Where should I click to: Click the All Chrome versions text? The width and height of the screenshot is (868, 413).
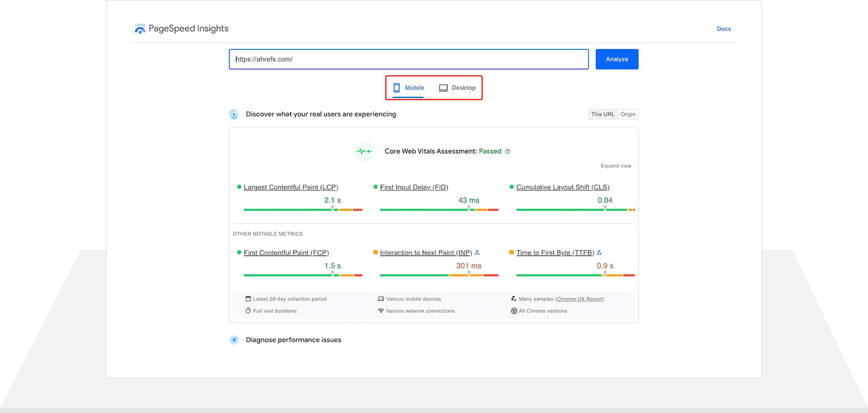pyautogui.click(x=542, y=311)
